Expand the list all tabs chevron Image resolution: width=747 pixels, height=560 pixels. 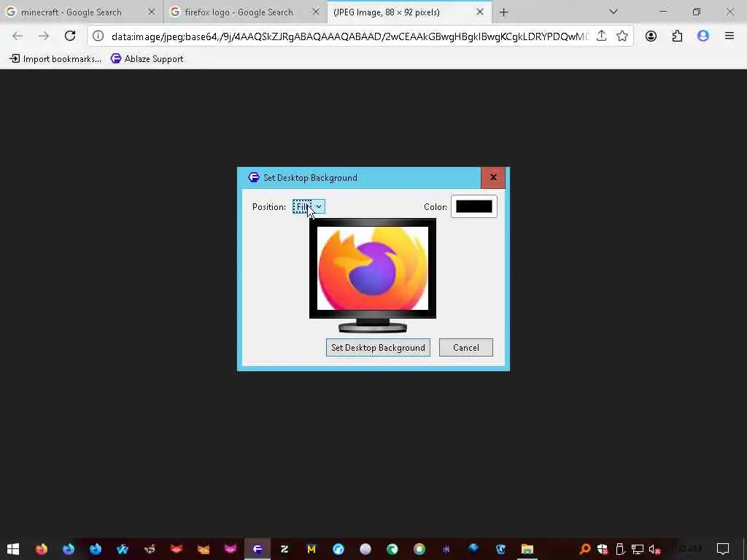(613, 12)
